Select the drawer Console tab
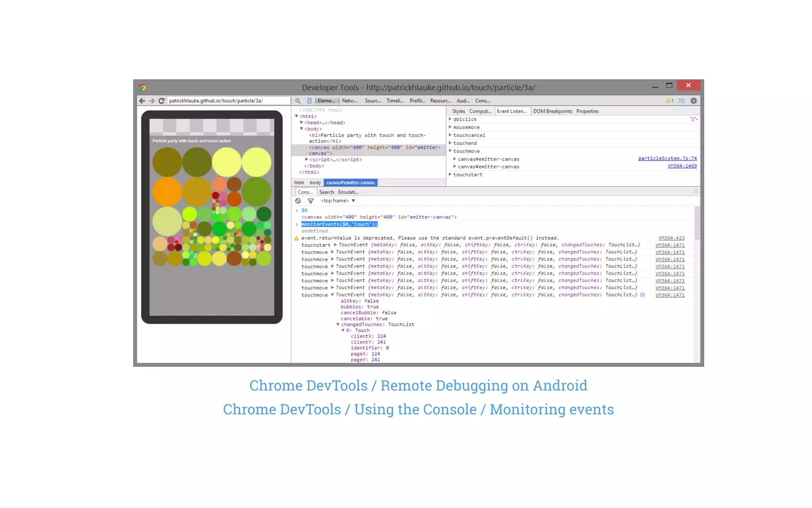Screen dimensions: 812x508 [x=305, y=192]
